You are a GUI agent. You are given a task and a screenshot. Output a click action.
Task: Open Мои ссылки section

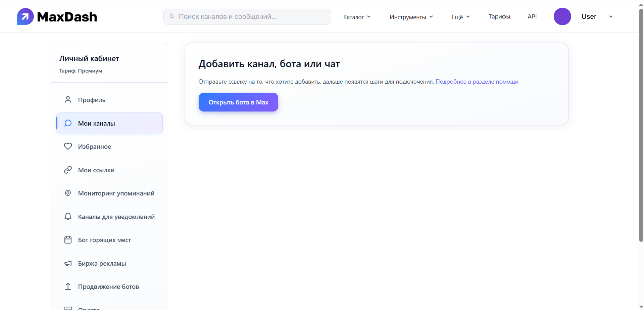click(109, 170)
